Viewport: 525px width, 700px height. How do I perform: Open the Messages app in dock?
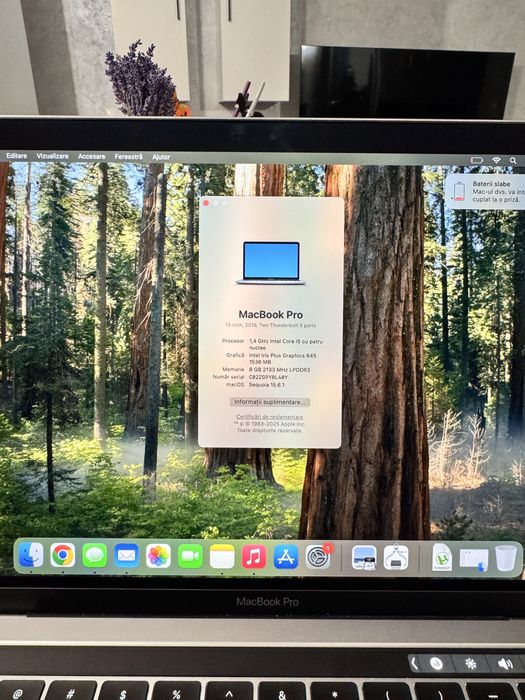95,556
